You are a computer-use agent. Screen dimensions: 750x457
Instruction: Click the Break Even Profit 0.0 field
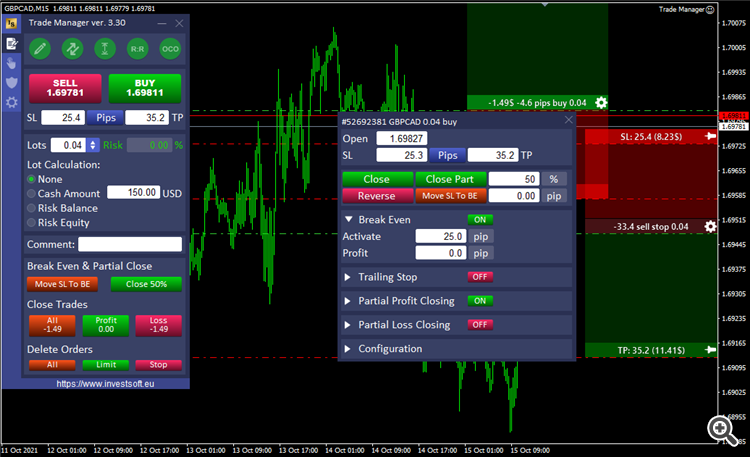pyautogui.click(x=441, y=253)
